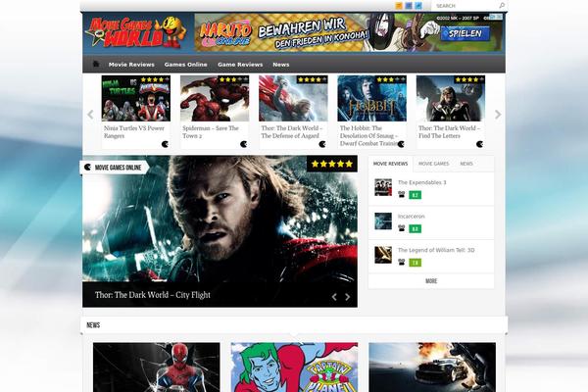588x392 pixels.
Task: Open Iocarceron small thumbnail
Action: tap(383, 220)
